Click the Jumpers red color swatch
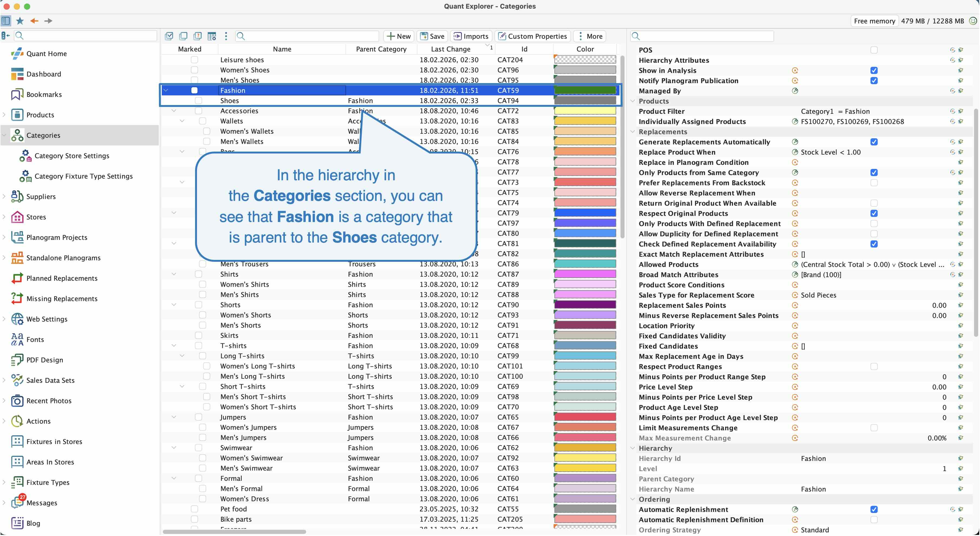The width and height of the screenshot is (980, 536). (x=585, y=417)
